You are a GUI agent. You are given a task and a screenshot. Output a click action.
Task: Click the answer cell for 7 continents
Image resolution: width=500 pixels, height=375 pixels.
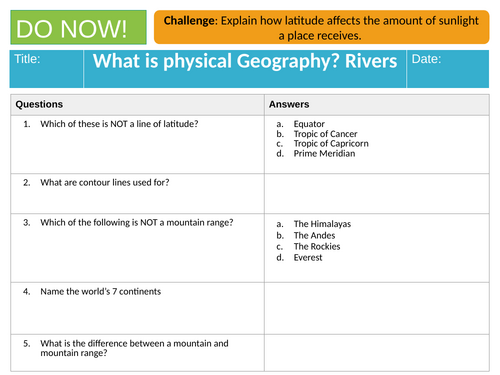[377, 308]
